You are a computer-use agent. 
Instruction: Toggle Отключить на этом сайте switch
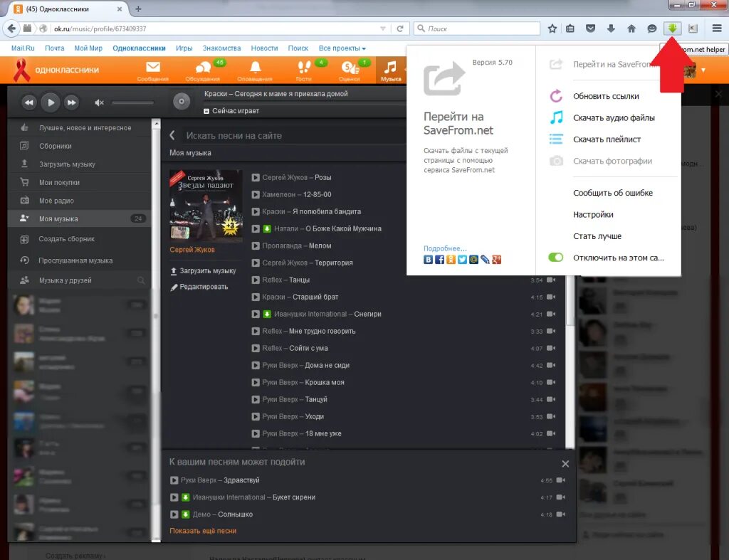tap(555, 258)
